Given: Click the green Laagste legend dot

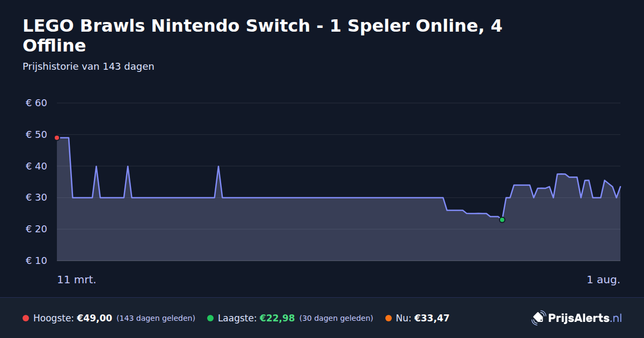Looking at the screenshot, I should tap(210, 318).
